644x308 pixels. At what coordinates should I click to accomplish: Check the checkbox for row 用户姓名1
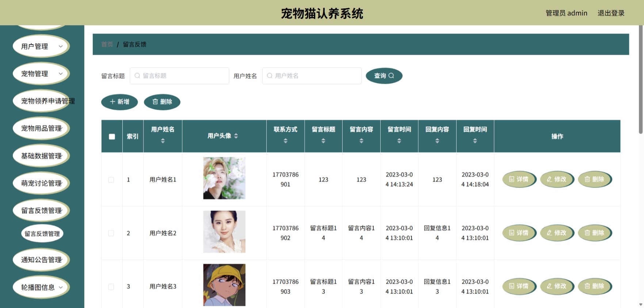(111, 180)
